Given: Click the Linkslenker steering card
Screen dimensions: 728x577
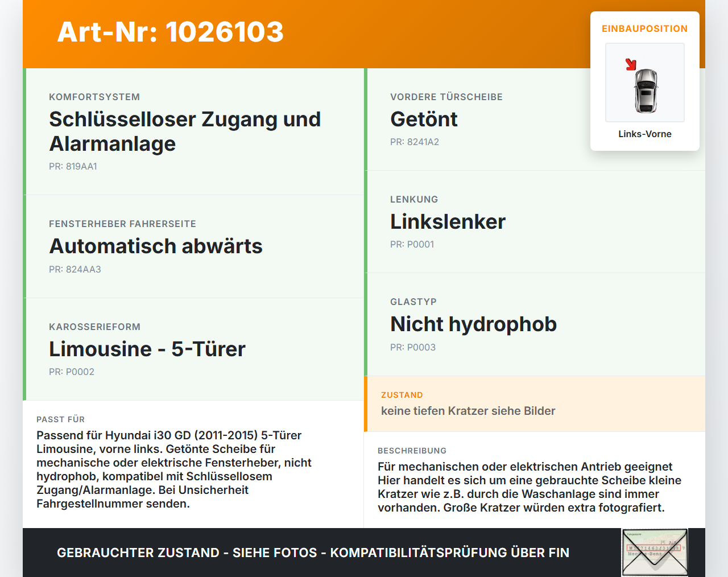Looking at the screenshot, I should [x=535, y=222].
